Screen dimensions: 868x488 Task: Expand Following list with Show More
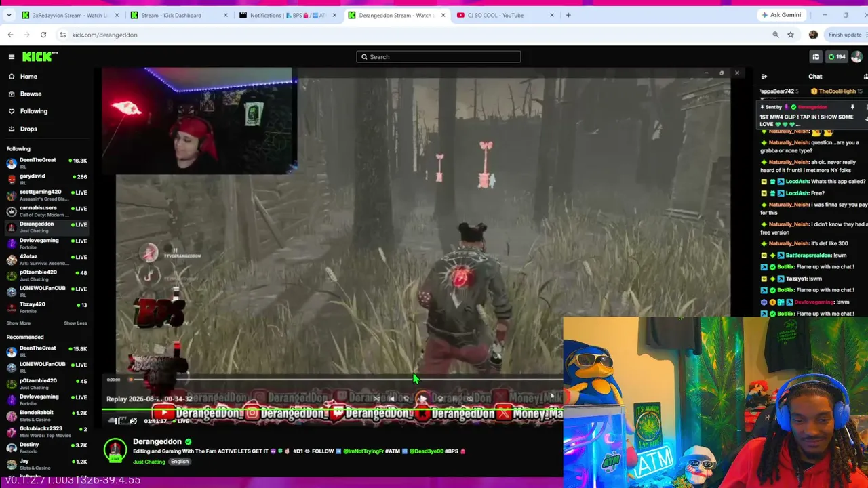point(18,323)
